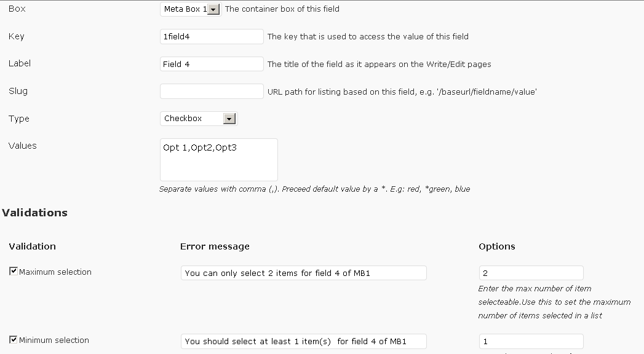Click the Label field with Field 4

click(x=212, y=64)
